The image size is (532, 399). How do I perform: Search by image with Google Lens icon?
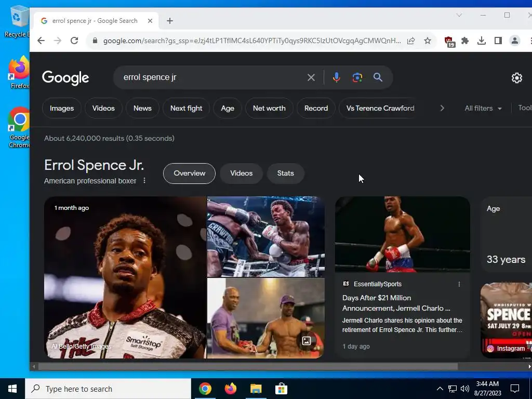(x=357, y=78)
